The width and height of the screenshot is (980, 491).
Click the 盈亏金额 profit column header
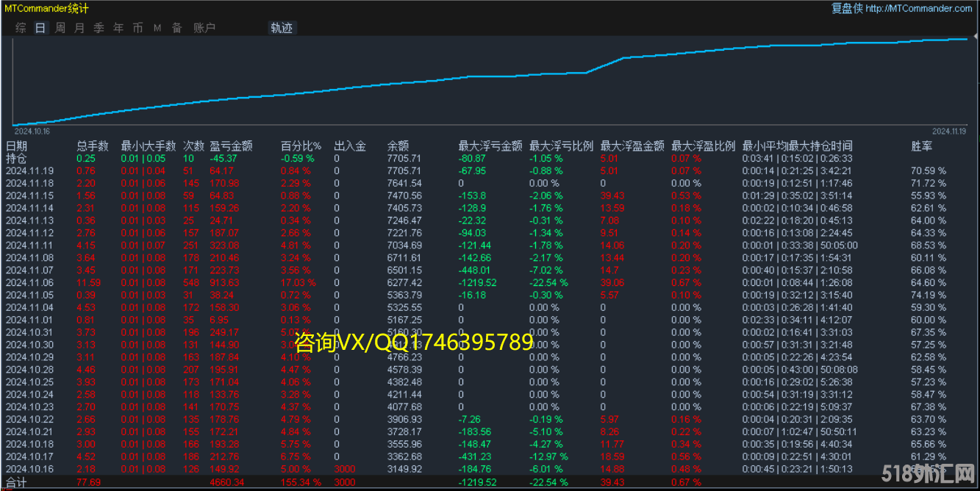point(231,146)
